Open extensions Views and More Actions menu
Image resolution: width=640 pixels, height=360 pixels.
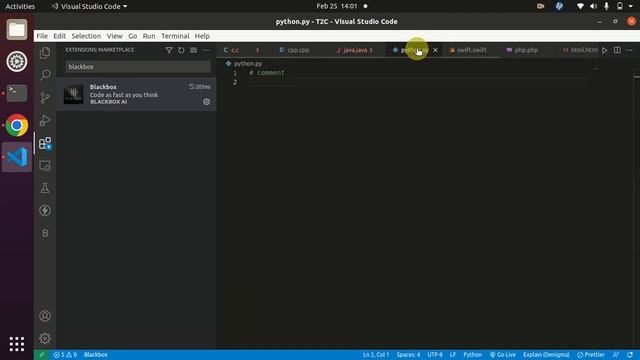(206, 50)
